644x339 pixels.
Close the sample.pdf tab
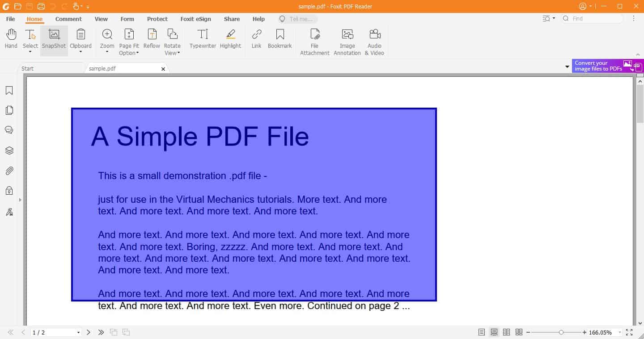tap(163, 69)
